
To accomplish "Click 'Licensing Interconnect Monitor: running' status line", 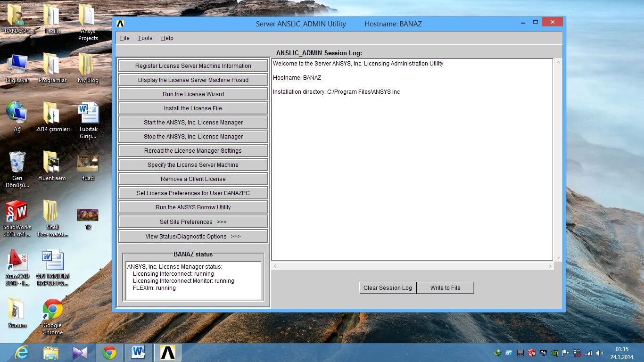I will (183, 281).
